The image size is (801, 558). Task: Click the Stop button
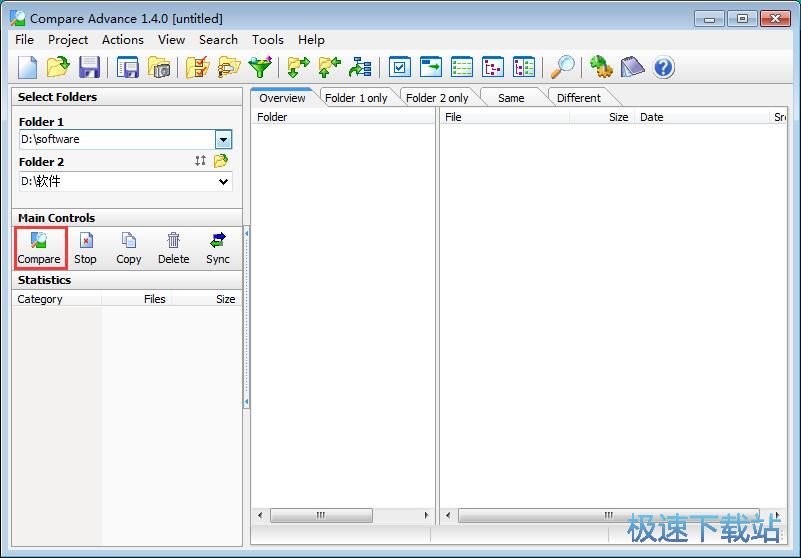coord(86,248)
